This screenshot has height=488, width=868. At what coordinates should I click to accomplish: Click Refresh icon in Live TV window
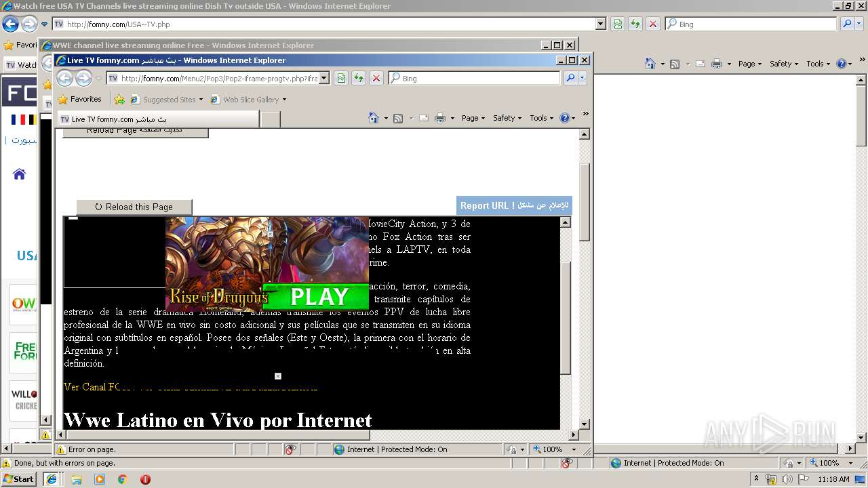359,79
